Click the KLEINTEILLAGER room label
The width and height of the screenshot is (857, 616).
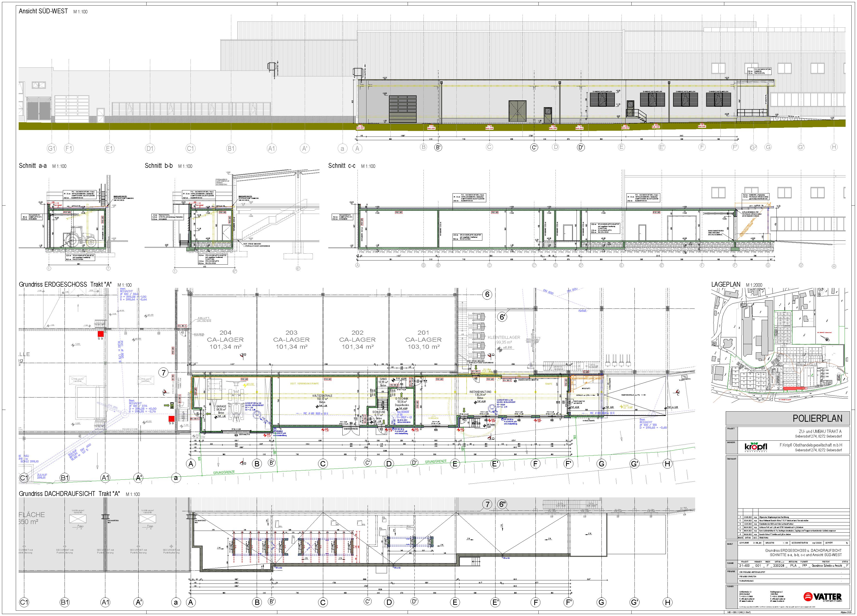pos(504,337)
